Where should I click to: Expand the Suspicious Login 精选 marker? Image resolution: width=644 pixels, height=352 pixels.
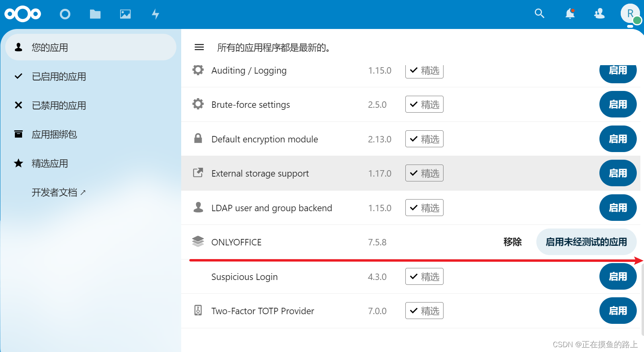[424, 276]
